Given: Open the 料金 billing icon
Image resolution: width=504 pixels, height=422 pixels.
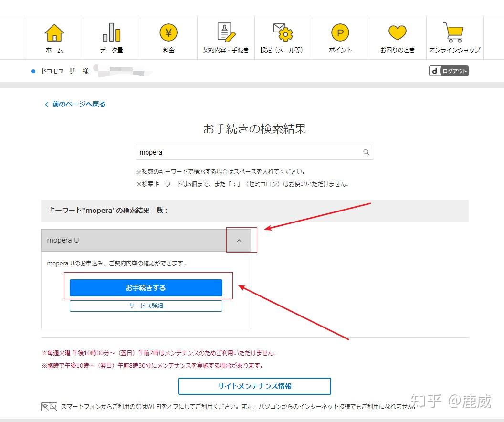Looking at the screenshot, I should [168, 37].
